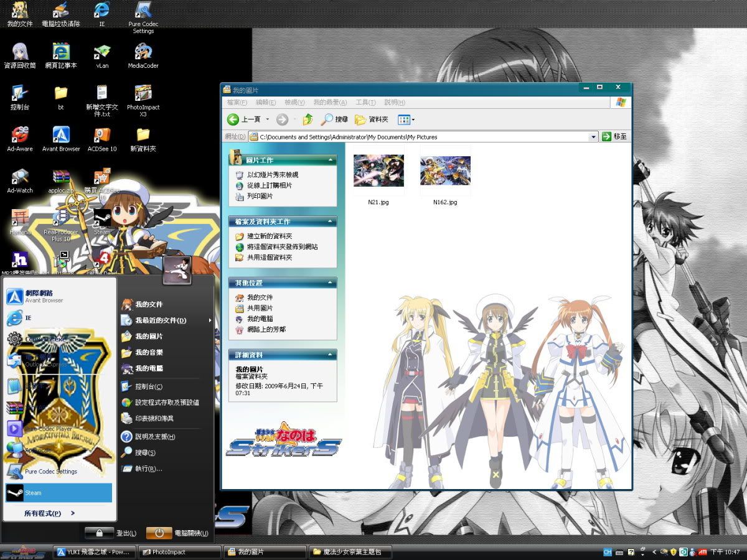The image size is (747, 560).
Task: Launch 網頁記事本 desktop shortcut
Action: (x=60, y=56)
